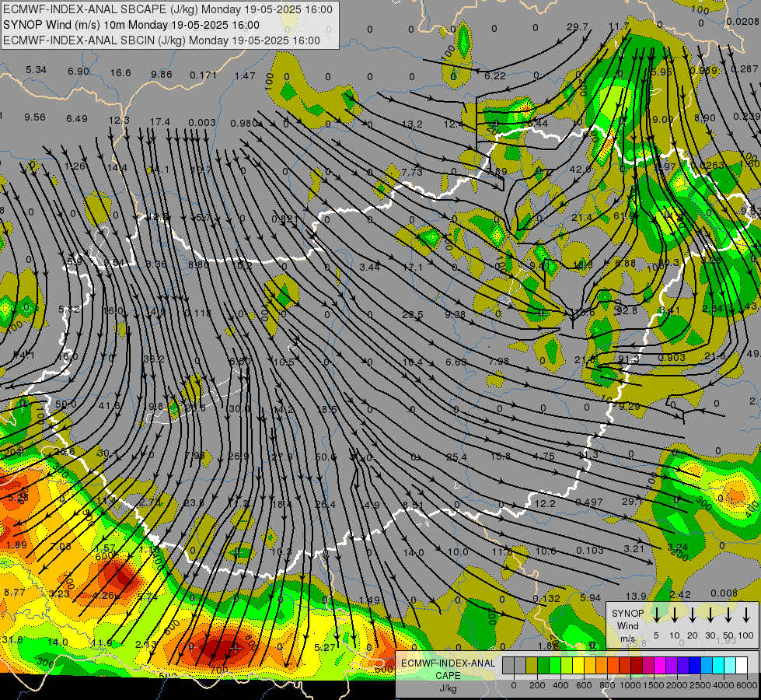Click the 30 m/s wind arrow in legend
This screenshot has height=700, width=761.
point(710,614)
